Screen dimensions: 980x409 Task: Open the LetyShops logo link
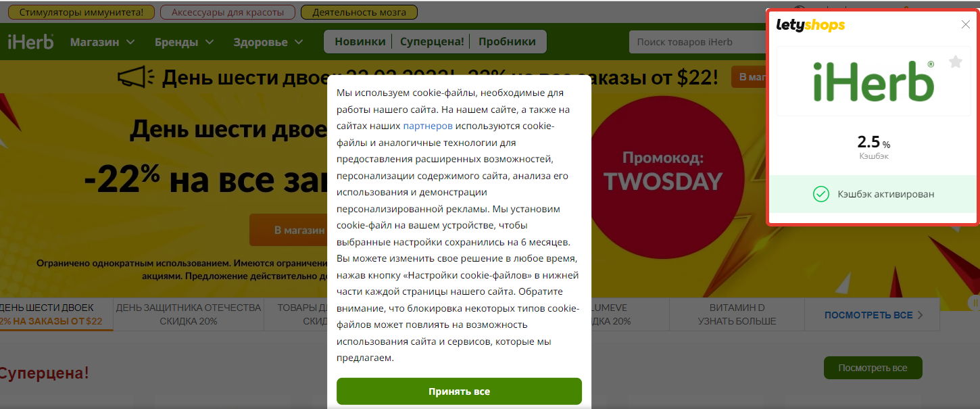[x=810, y=25]
